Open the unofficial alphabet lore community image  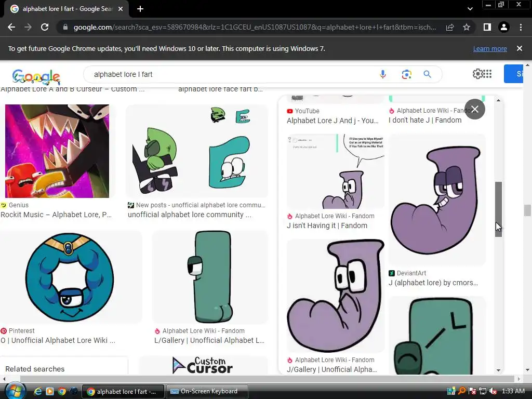[197, 151]
